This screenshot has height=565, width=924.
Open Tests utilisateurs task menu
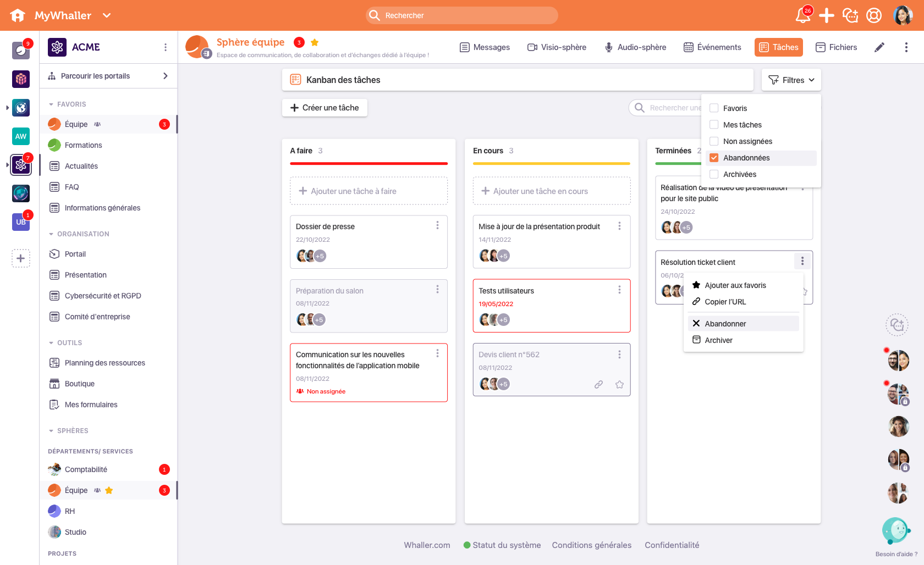[x=619, y=290]
